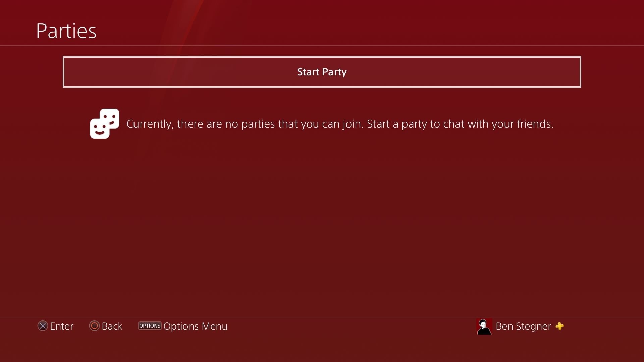Viewport: 644px width, 362px height.
Task: Select the Enter hint label
Action: point(62,326)
